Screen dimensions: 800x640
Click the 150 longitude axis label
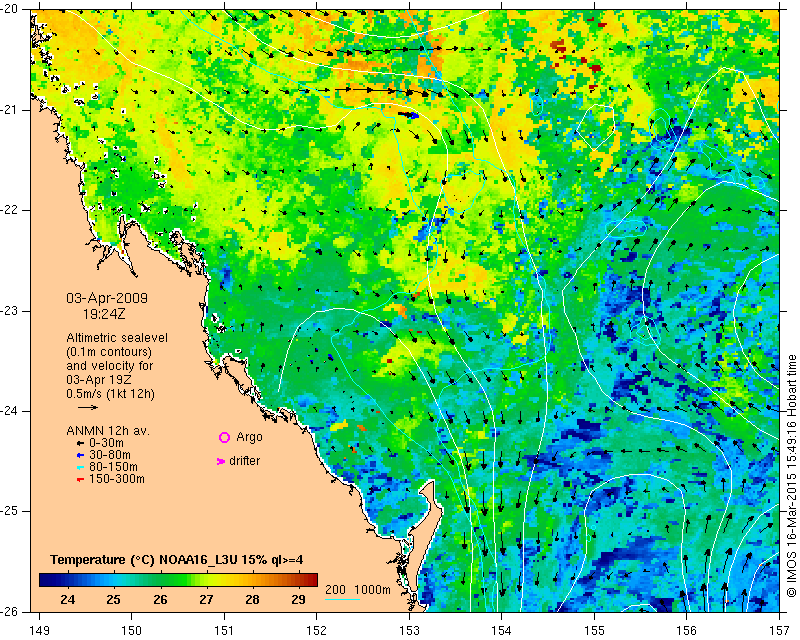(132, 631)
